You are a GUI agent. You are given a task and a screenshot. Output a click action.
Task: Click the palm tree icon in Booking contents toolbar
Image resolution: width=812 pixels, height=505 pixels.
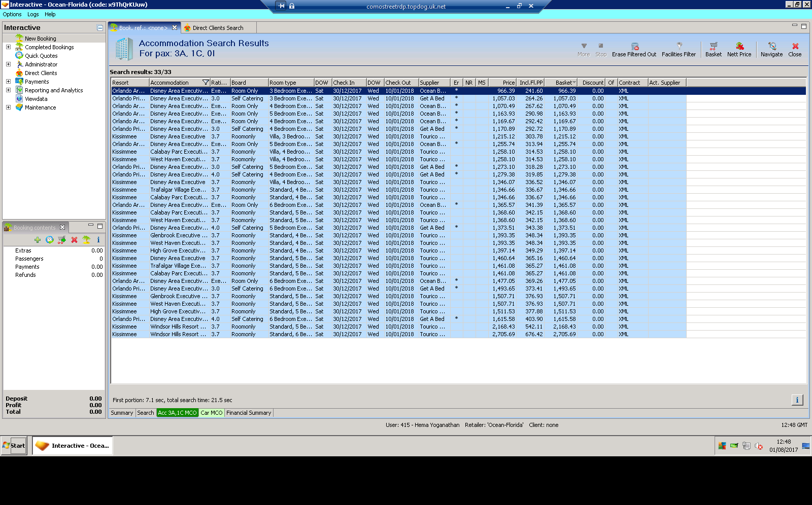pyautogui.click(x=86, y=240)
